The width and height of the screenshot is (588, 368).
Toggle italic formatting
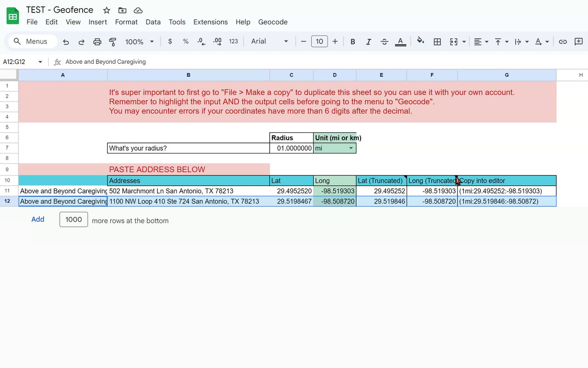[x=368, y=41]
